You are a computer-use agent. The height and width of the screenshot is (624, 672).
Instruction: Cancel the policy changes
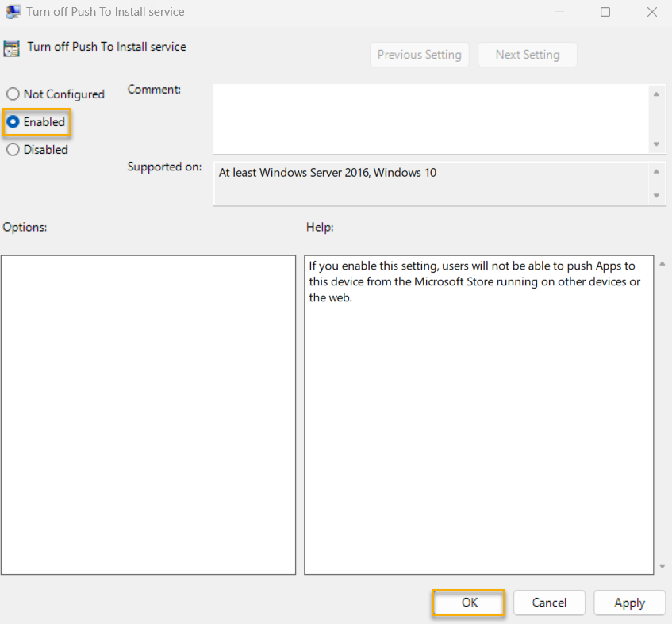[549, 603]
